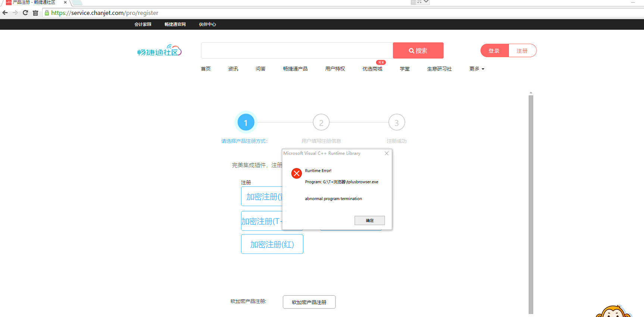Click the 注册 register button at the top
This screenshot has height=317, width=644.
522,51
